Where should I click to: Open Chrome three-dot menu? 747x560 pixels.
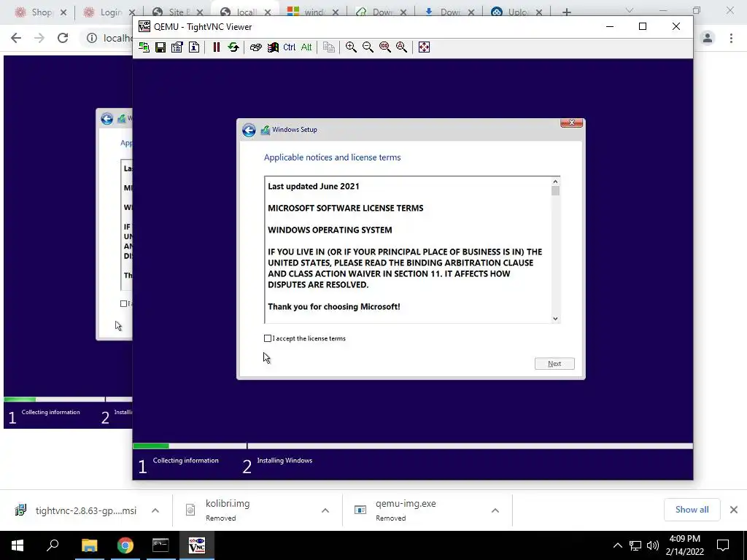tap(731, 38)
